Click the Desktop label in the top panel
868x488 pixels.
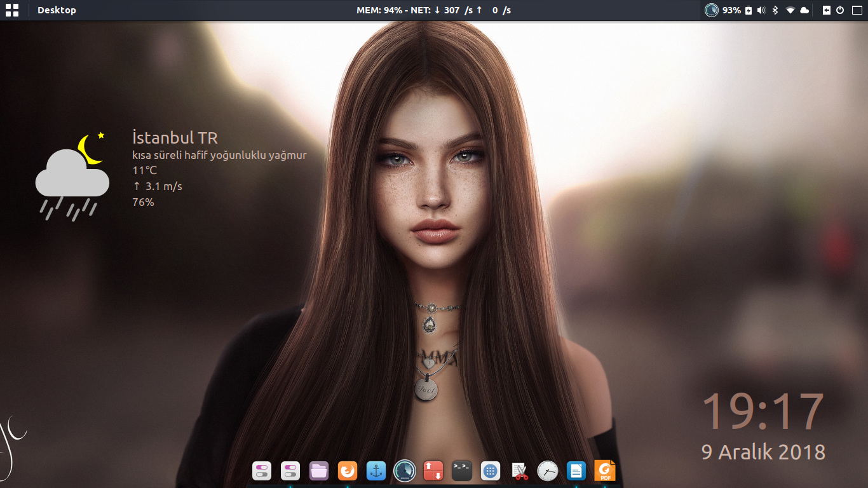click(57, 10)
